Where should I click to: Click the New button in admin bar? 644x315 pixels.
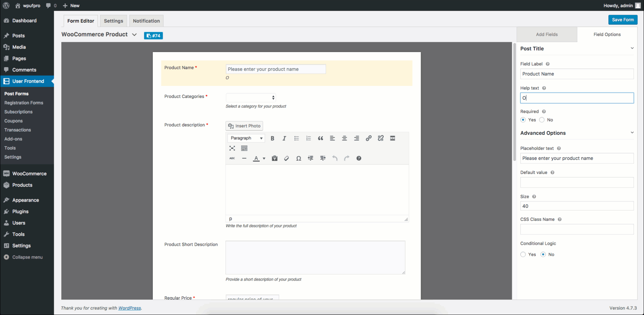[71, 5]
